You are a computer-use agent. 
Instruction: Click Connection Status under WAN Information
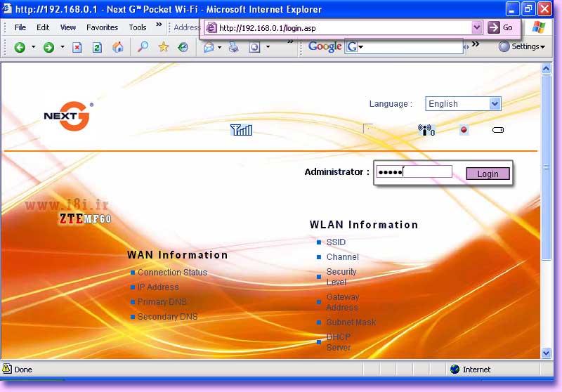[x=172, y=273]
